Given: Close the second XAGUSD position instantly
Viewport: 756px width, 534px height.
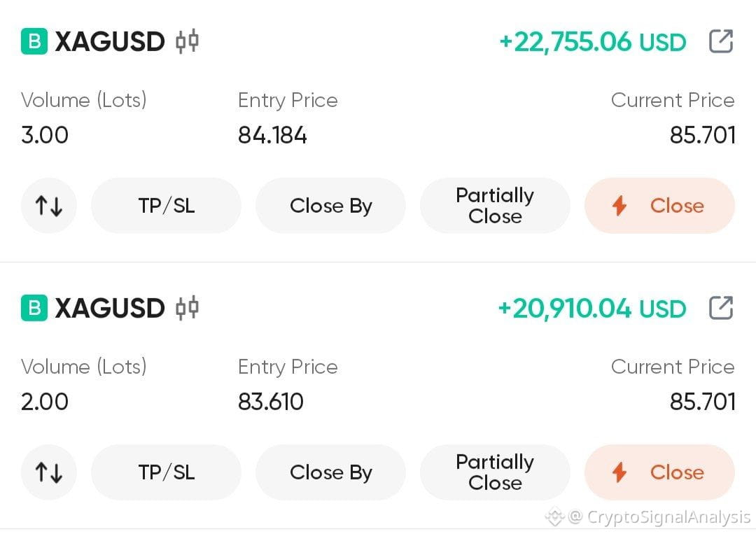Looking at the screenshot, I should [659, 472].
